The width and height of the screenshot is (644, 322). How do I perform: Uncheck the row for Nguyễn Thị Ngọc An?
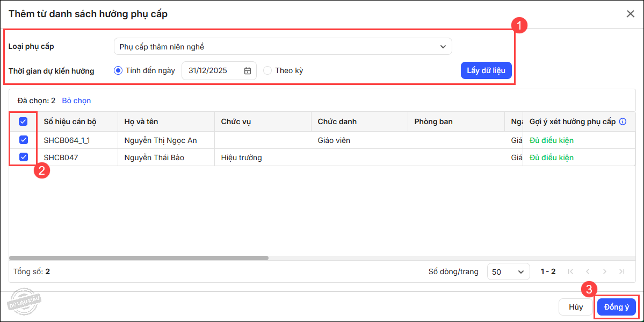tap(23, 140)
